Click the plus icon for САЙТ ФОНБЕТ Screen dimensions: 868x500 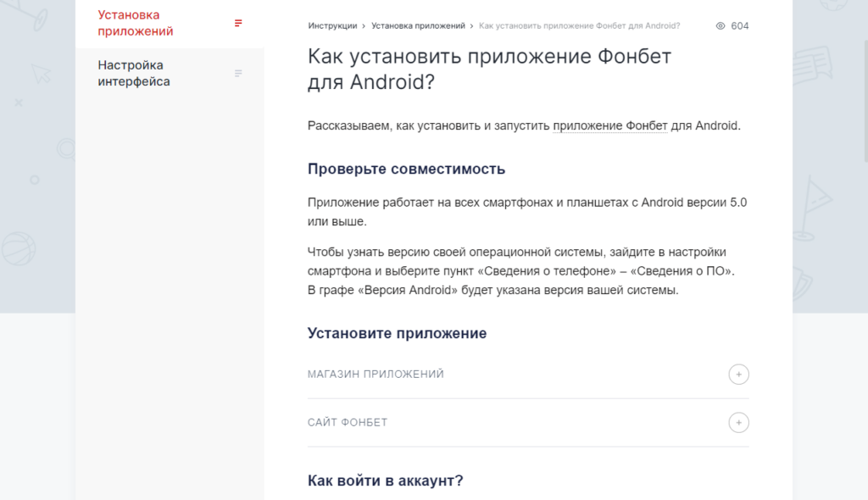738,423
